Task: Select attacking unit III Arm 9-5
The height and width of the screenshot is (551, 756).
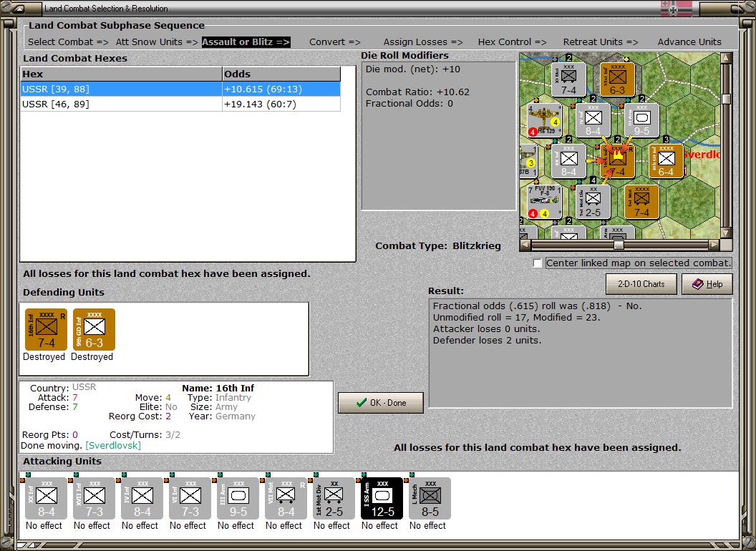Action: 238,499
